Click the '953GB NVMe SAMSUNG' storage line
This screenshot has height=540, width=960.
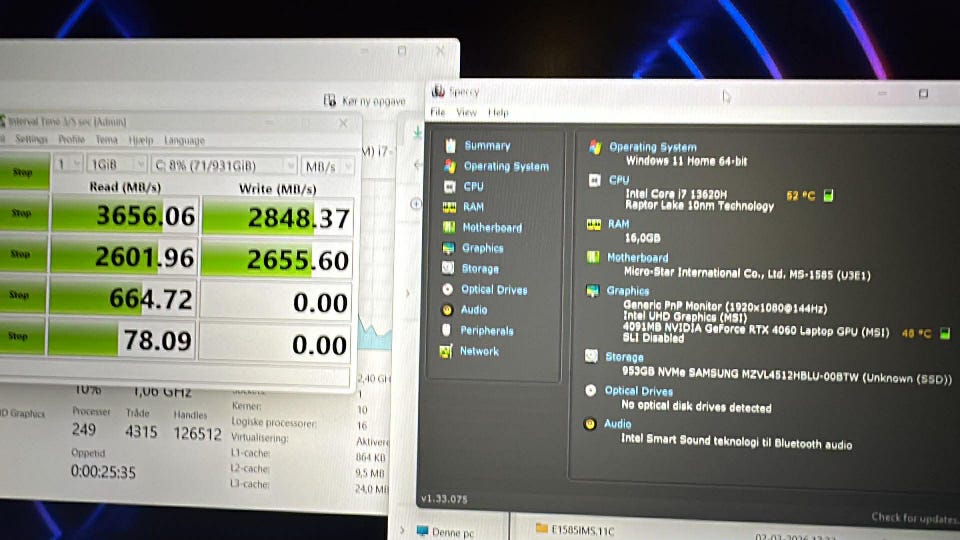787,375
